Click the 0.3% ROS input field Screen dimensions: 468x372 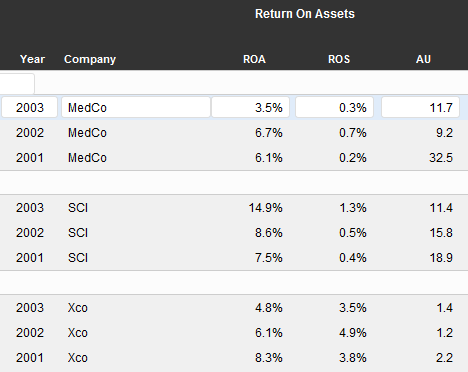[334, 107]
